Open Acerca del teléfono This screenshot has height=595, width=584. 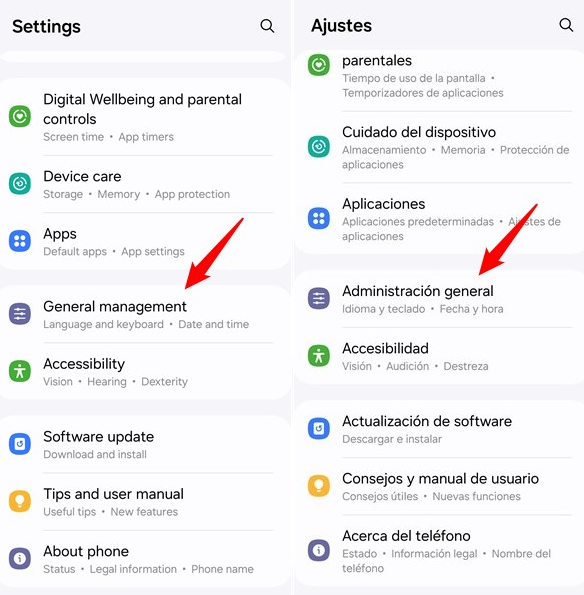click(x=439, y=551)
